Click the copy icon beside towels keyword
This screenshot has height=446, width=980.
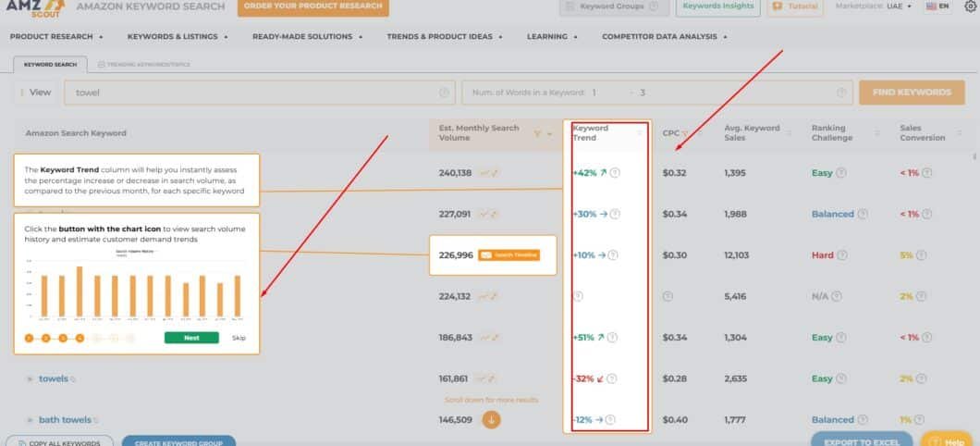point(73,379)
